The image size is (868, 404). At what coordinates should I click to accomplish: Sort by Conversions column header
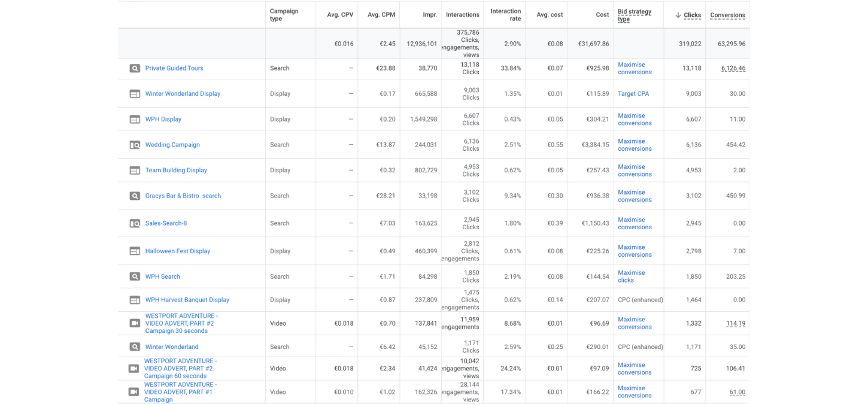pyautogui.click(x=727, y=15)
